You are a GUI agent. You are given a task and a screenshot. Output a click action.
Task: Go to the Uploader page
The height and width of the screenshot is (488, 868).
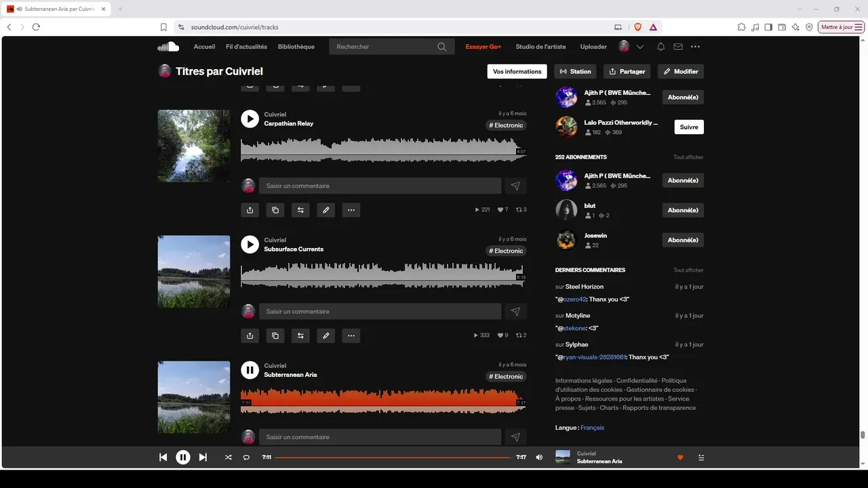(x=593, y=47)
